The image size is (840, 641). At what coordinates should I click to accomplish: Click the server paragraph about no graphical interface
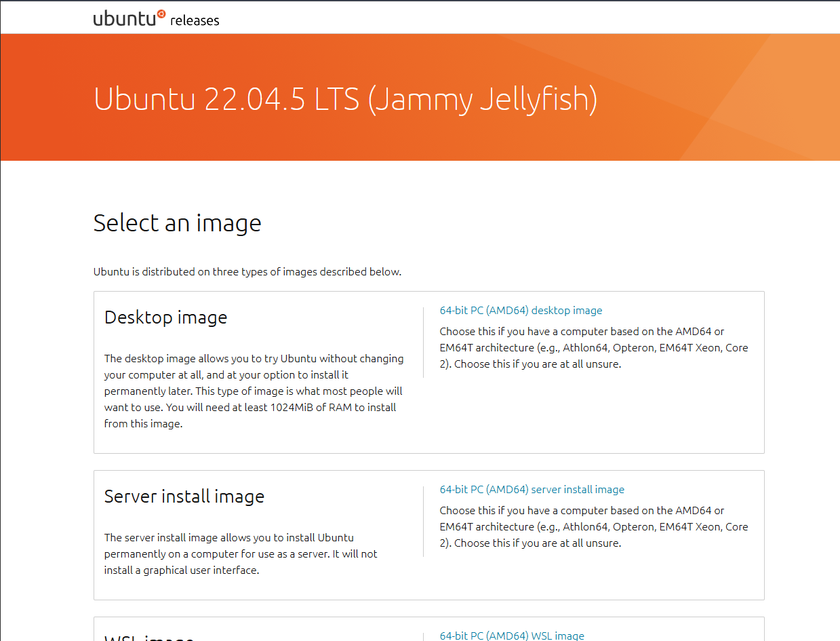241,554
